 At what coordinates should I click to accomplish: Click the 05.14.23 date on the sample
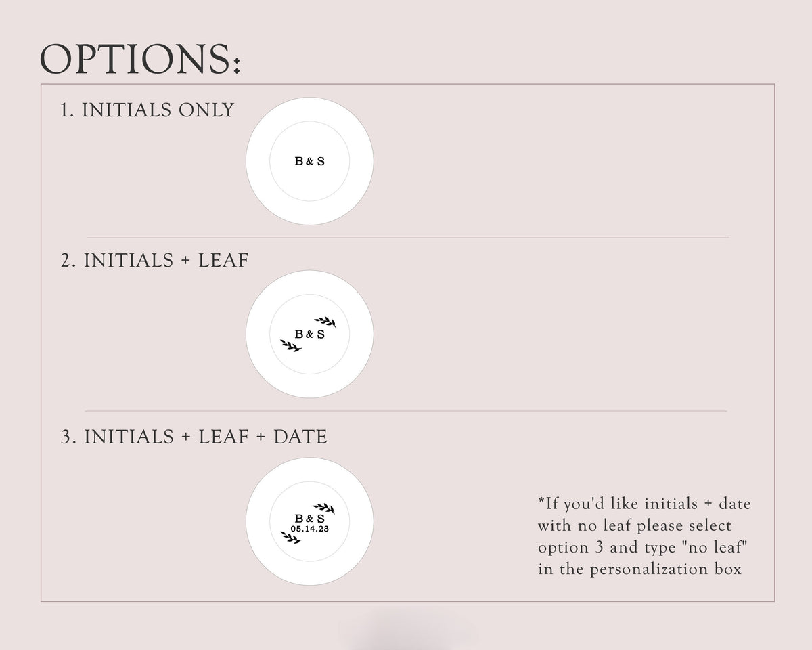(309, 529)
